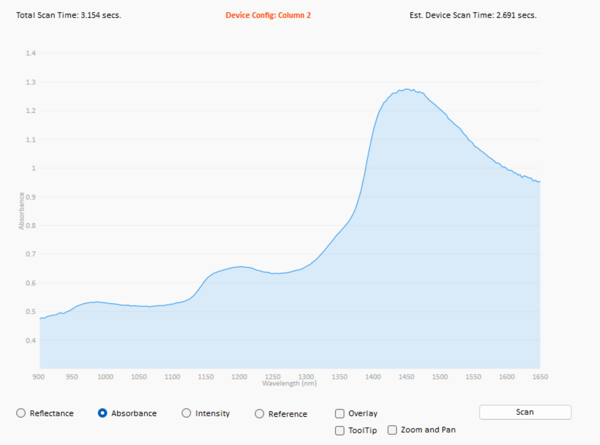Switch to Intensity display mode
Viewport: 600px width, 445px height.
[x=187, y=413]
